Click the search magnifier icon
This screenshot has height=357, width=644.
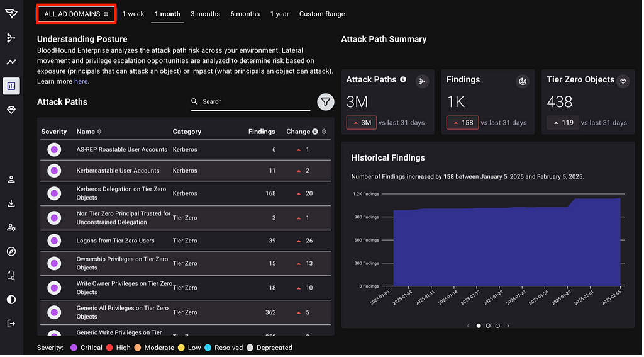[194, 101]
